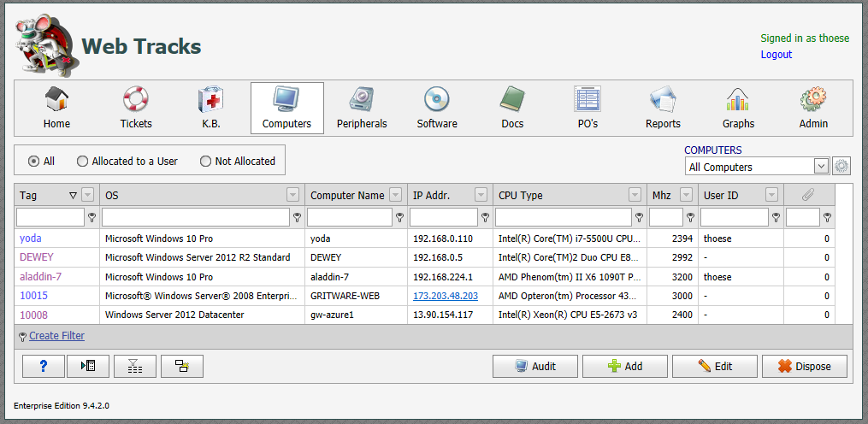Open the Tickets section
The width and height of the screenshot is (868, 424).
point(136,109)
